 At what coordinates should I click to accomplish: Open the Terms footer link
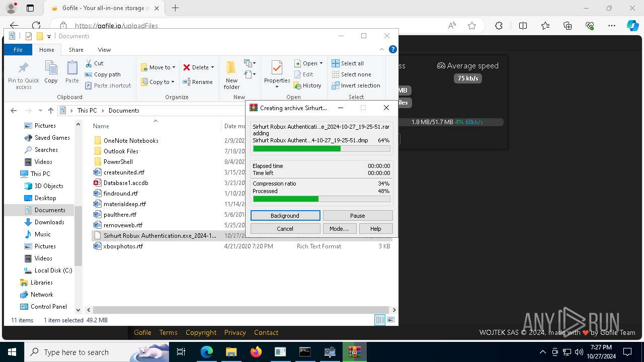point(168,332)
